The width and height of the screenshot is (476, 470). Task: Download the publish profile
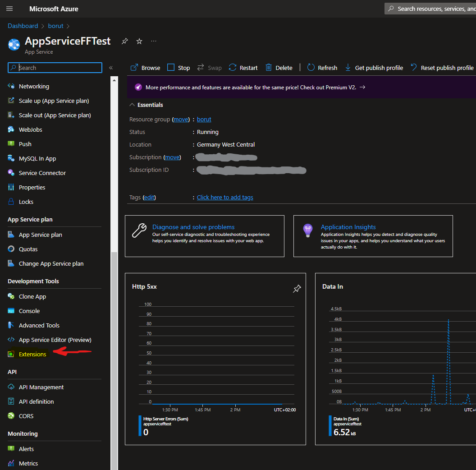pyautogui.click(x=374, y=68)
